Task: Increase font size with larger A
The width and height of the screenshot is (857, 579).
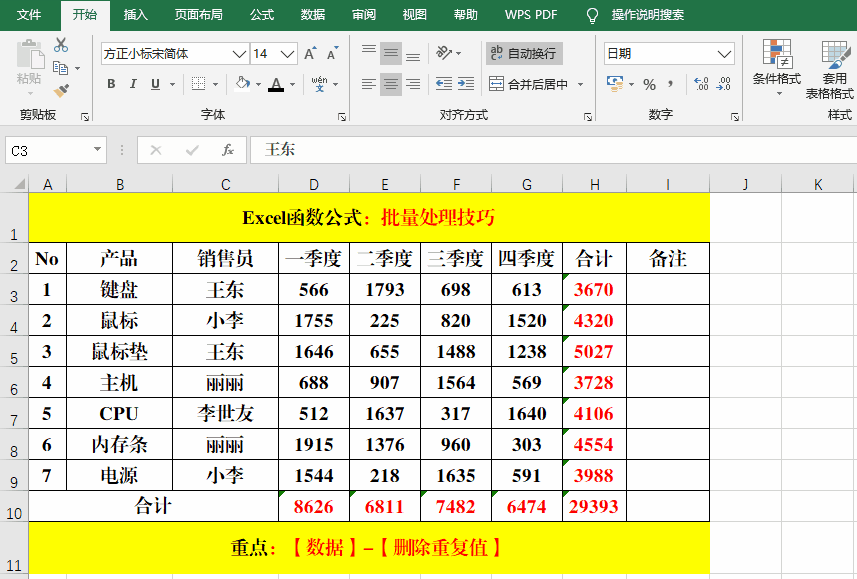Action: tap(310, 54)
